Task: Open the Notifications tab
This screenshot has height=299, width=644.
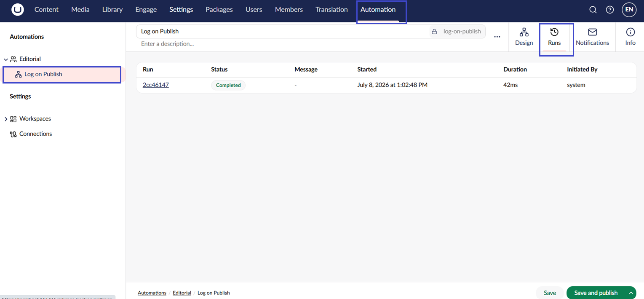Action: coord(592,37)
